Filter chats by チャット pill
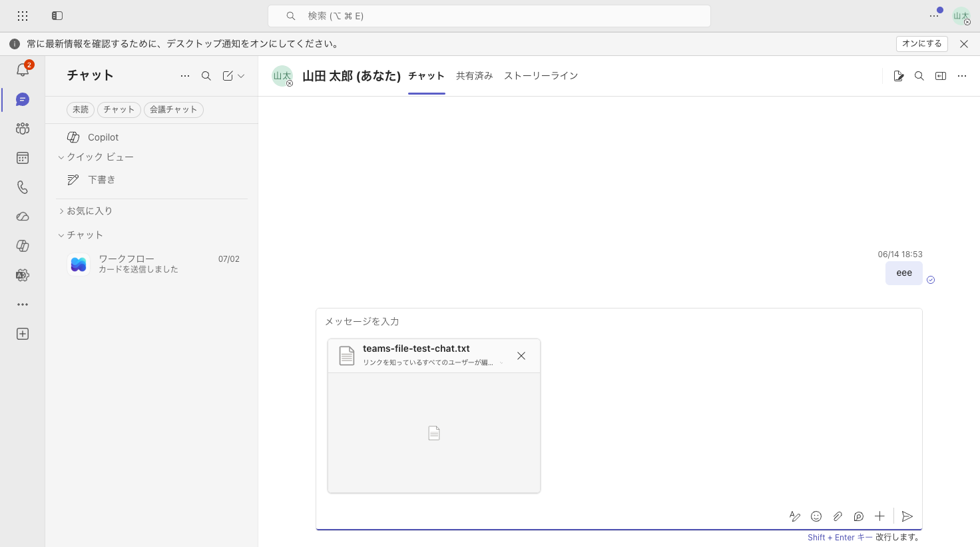The image size is (980, 547). 119,109
